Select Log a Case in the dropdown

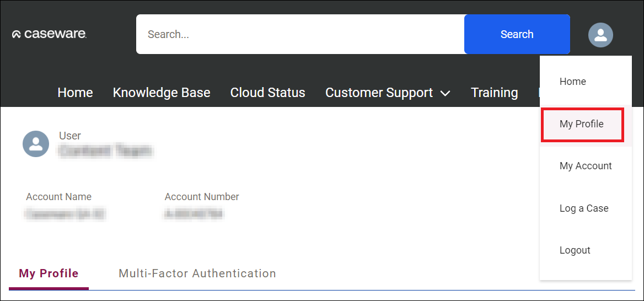(584, 208)
